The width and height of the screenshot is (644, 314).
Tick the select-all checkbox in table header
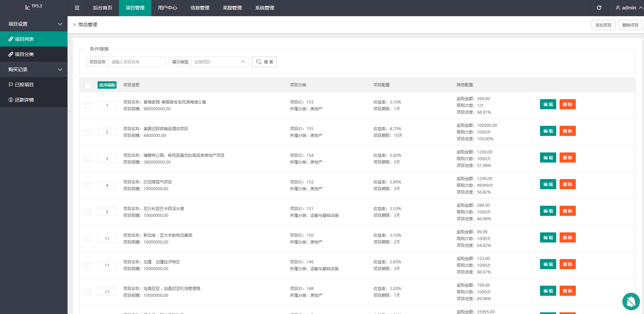point(88,85)
